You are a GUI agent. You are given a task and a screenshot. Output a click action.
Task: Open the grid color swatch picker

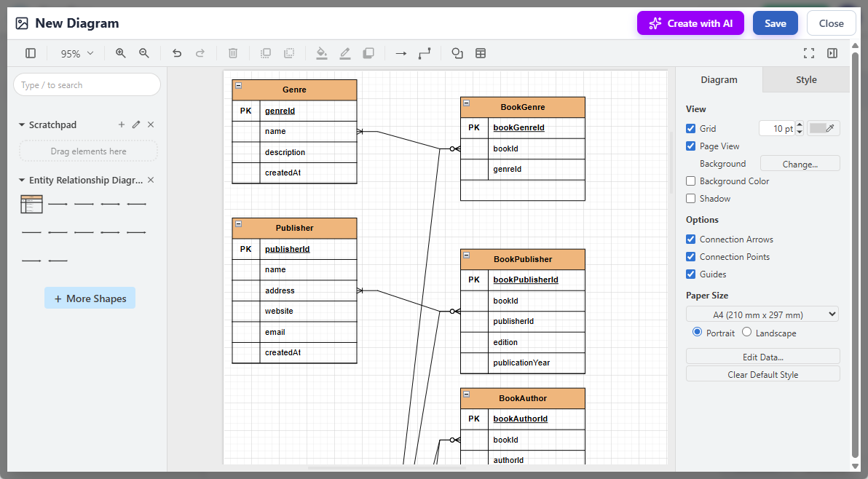click(823, 127)
